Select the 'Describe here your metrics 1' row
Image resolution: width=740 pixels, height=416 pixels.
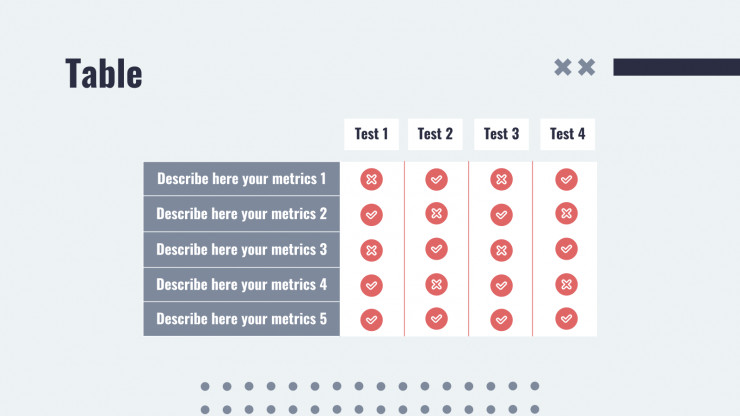[x=242, y=178]
